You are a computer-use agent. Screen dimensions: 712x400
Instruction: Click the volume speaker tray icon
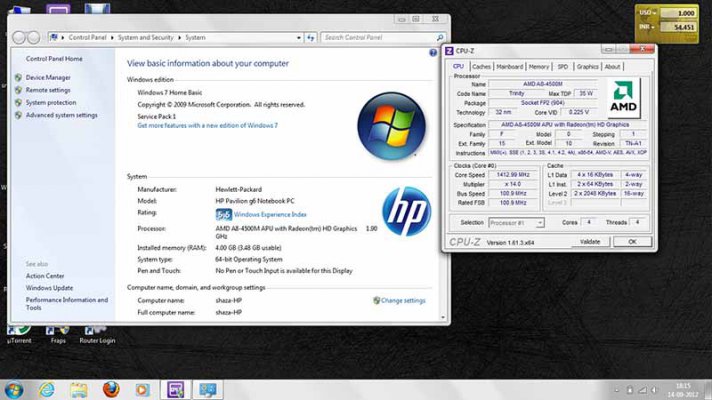654,390
